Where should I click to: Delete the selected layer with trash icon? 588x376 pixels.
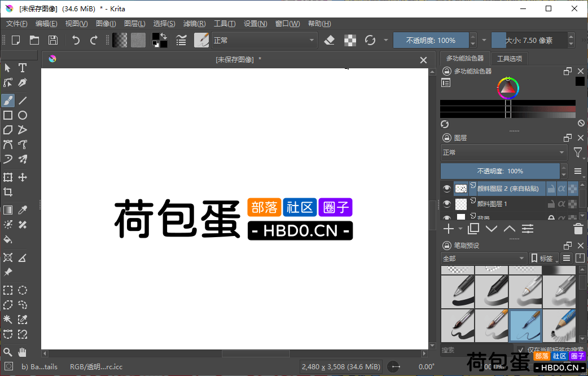pos(578,229)
